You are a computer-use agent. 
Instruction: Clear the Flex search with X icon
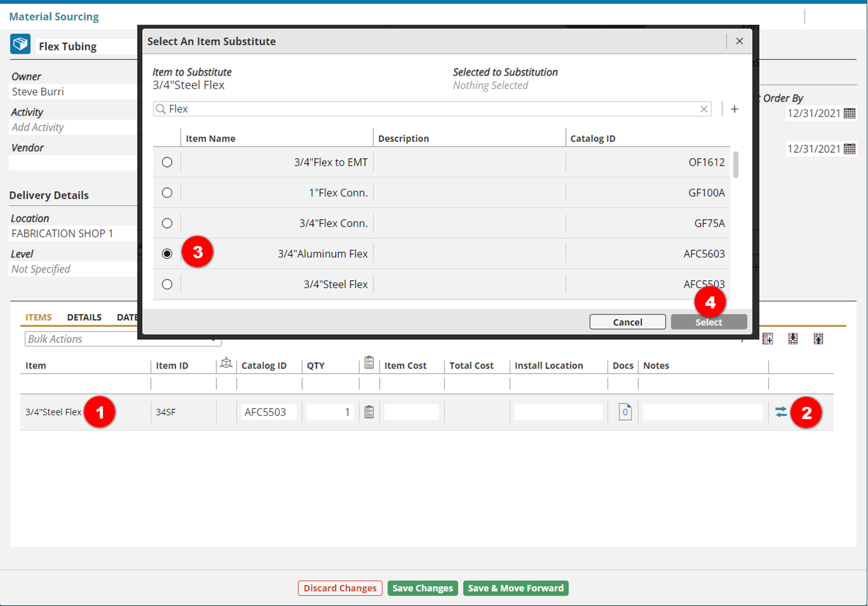click(x=703, y=109)
